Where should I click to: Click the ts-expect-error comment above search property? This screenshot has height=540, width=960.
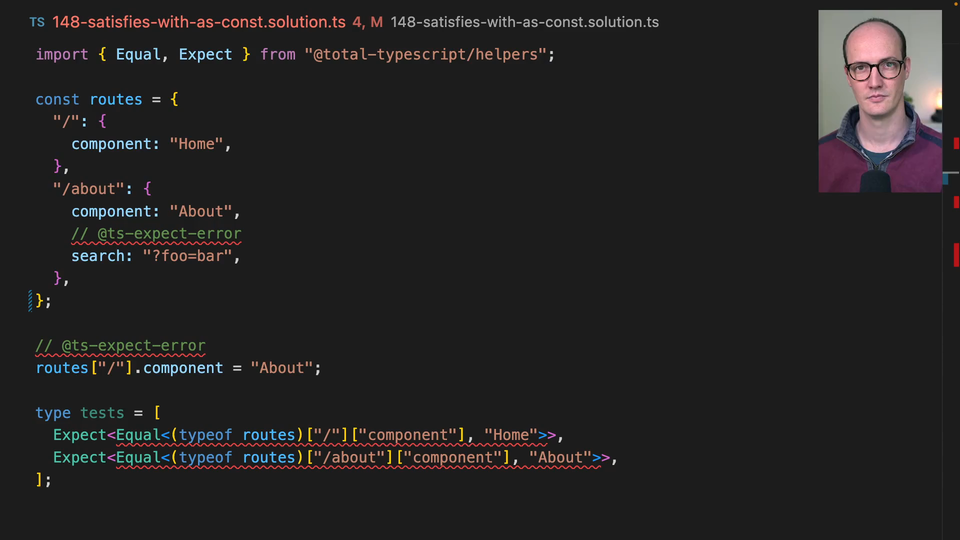pos(156,234)
